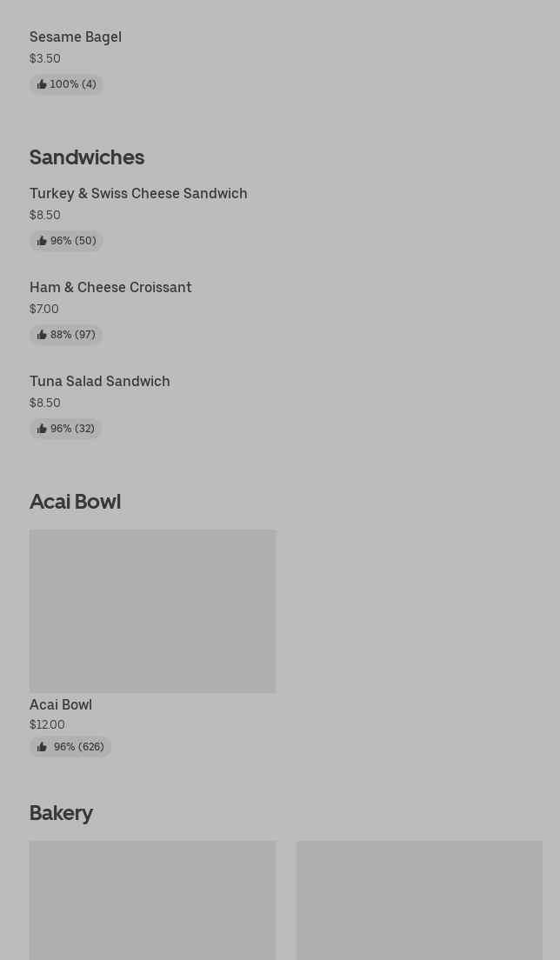Image resolution: width=560 pixels, height=960 pixels.
Task: Click thumbs-up icon under Tuna Salad Sandwich
Action: tap(42, 429)
